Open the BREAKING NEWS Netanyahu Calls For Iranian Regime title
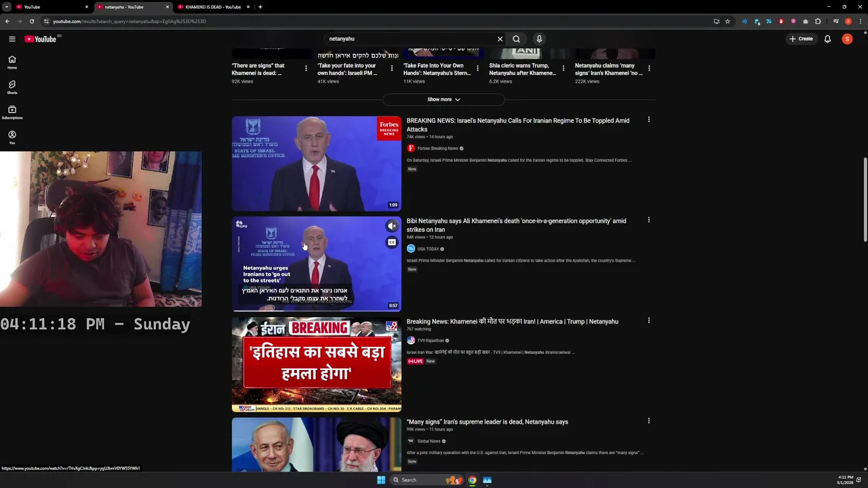 point(517,125)
